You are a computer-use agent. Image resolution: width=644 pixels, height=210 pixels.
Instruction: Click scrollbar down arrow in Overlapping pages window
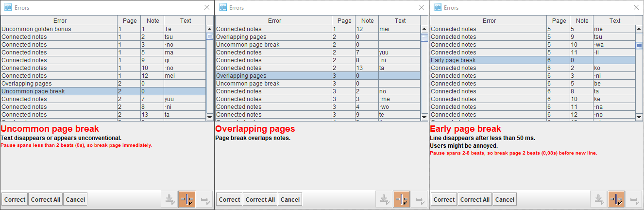tap(424, 116)
